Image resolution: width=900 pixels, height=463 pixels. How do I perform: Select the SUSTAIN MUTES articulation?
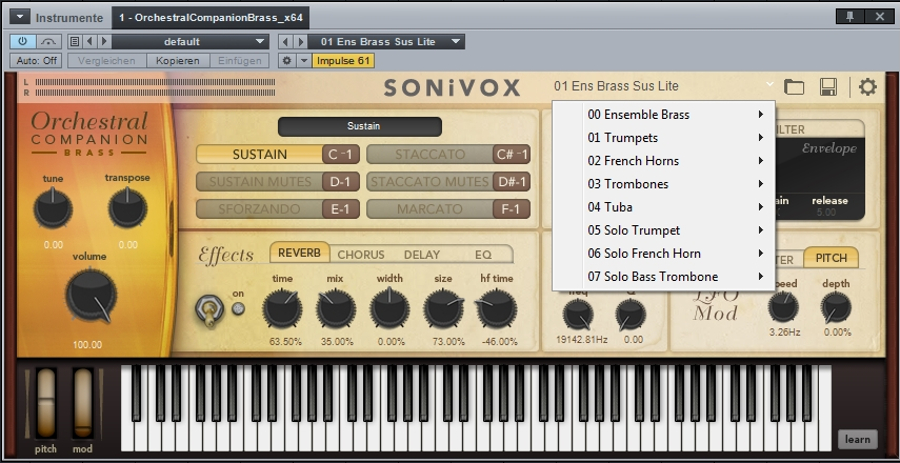pos(259,182)
